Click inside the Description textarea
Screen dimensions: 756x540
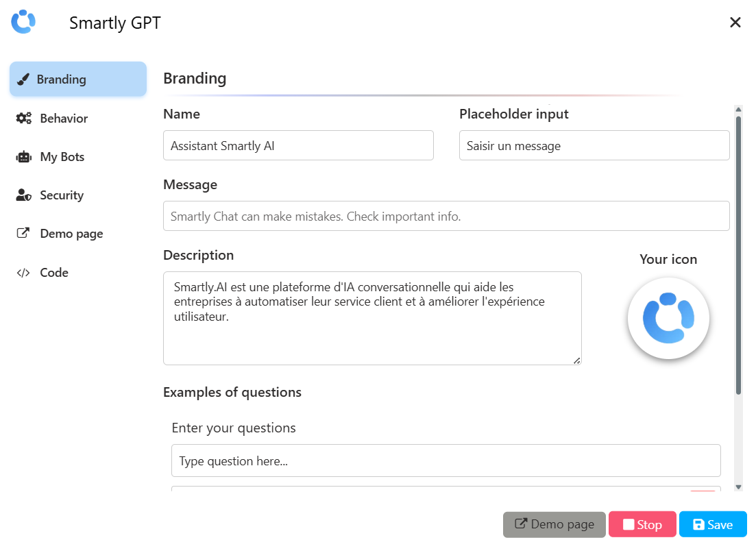tap(372, 318)
